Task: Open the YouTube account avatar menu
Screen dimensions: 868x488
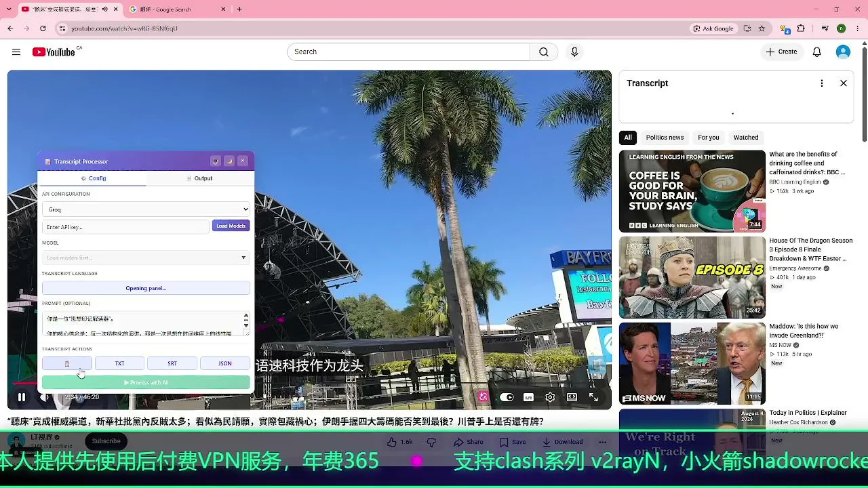Action: pos(843,52)
